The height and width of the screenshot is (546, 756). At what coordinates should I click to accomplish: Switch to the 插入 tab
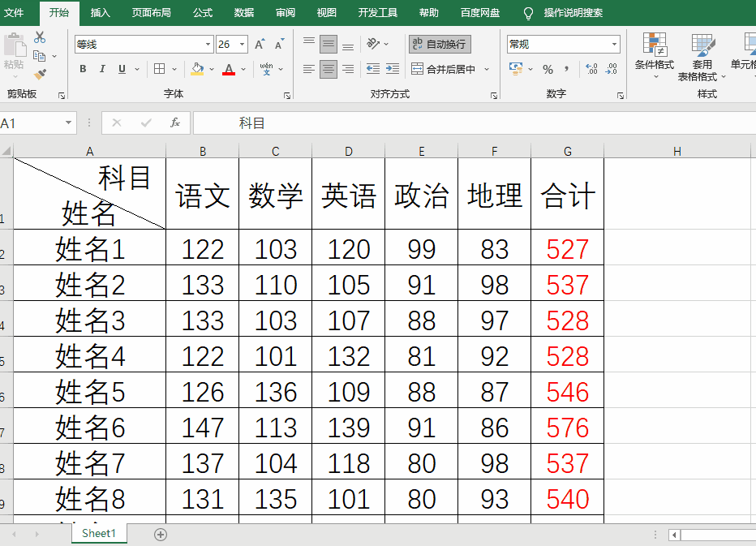(x=101, y=12)
